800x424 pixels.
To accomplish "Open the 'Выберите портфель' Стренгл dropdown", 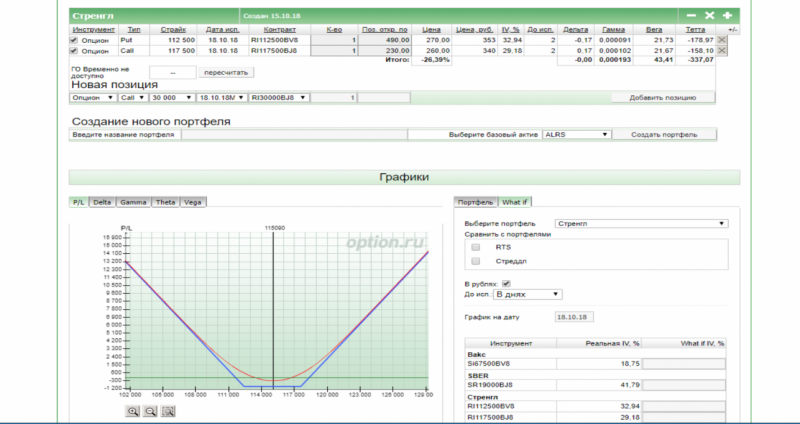I will coord(641,223).
